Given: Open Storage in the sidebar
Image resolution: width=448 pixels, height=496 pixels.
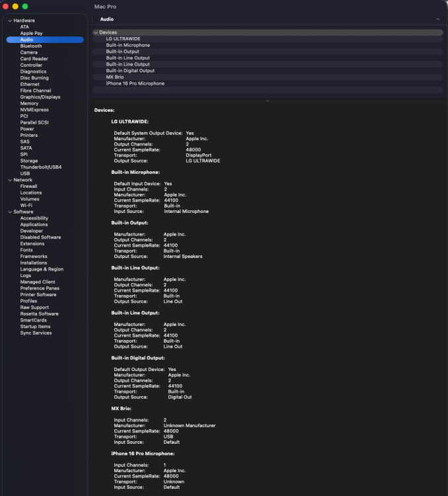Looking at the screenshot, I should pyautogui.click(x=29, y=161).
